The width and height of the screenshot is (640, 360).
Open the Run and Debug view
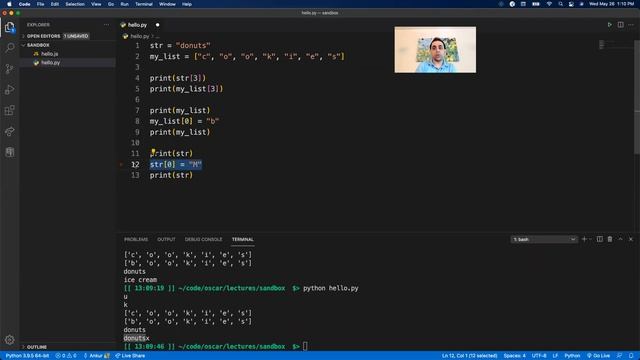tap(9, 89)
